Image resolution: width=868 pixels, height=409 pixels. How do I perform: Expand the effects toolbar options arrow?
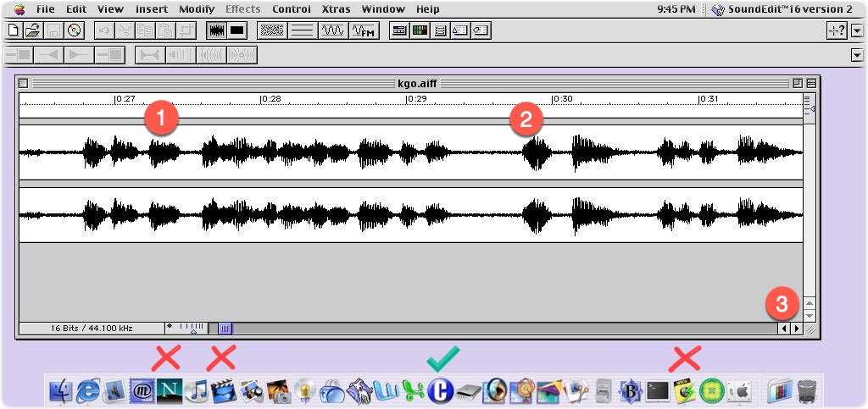coord(858,55)
